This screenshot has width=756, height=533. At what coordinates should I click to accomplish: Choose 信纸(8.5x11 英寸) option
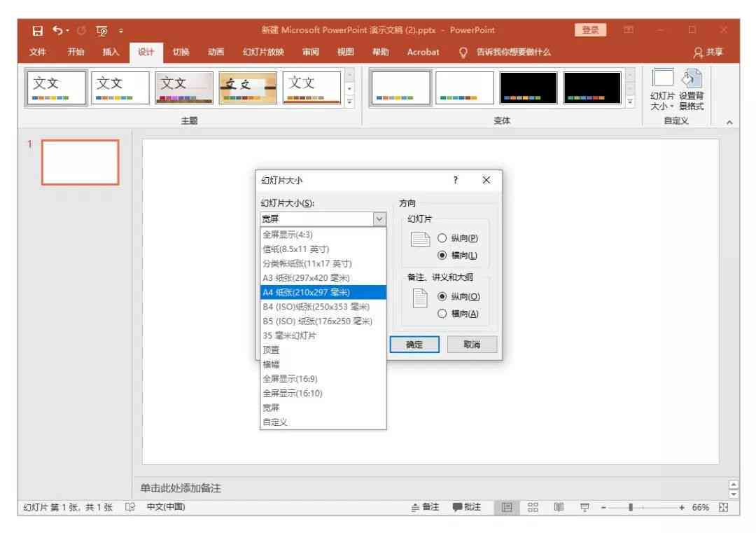click(323, 249)
